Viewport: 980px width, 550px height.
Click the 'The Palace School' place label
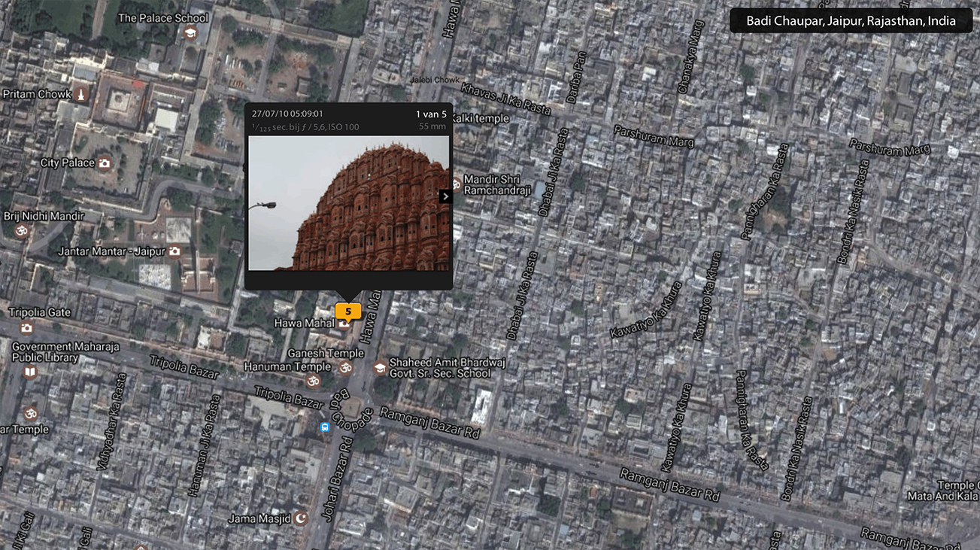(x=163, y=18)
